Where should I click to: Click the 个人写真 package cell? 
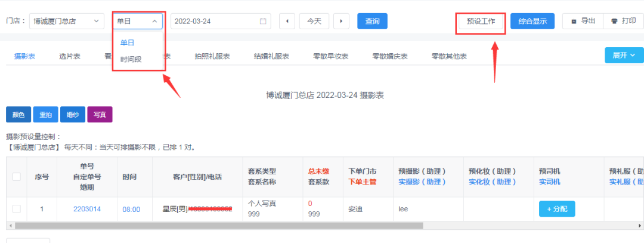(261, 204)
